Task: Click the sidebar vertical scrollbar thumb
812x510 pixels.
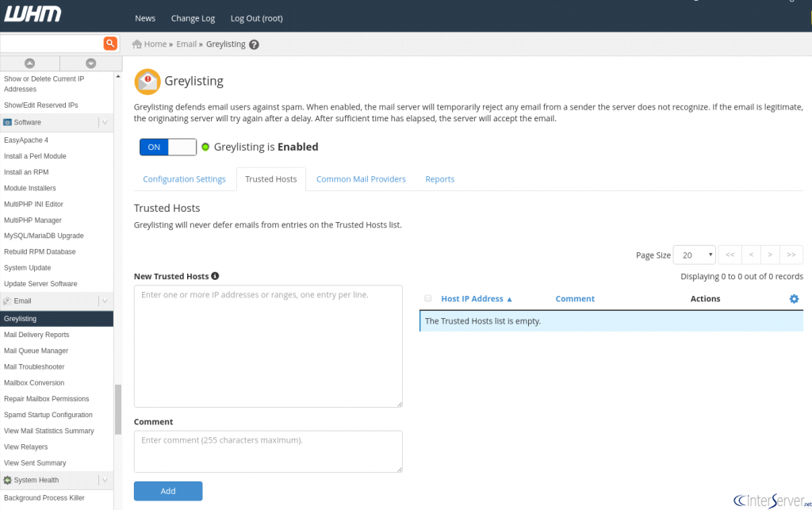Action: point(118,409)
